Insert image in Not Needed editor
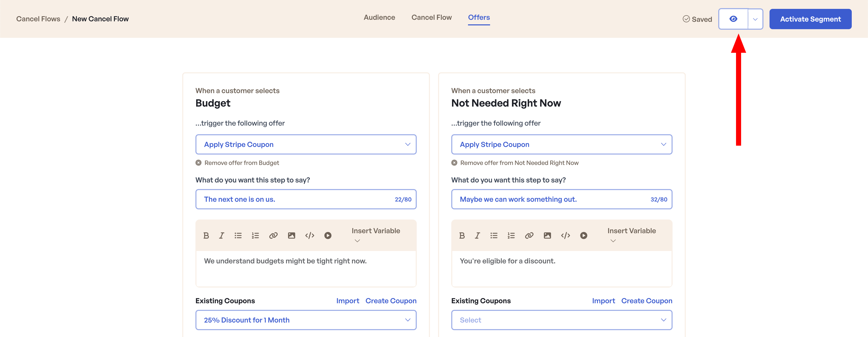 pyautogui.click(x=547, y=235)
